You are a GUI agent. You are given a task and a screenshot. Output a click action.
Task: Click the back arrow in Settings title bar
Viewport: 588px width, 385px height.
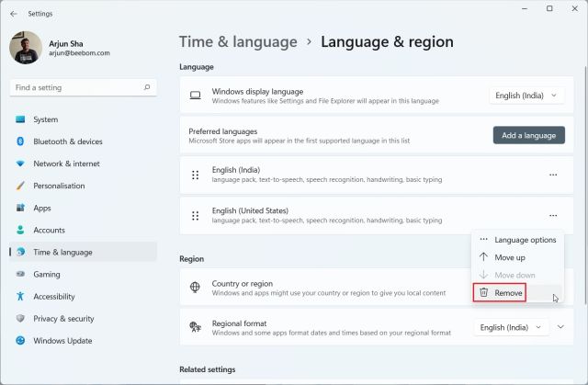click(14, 14)
